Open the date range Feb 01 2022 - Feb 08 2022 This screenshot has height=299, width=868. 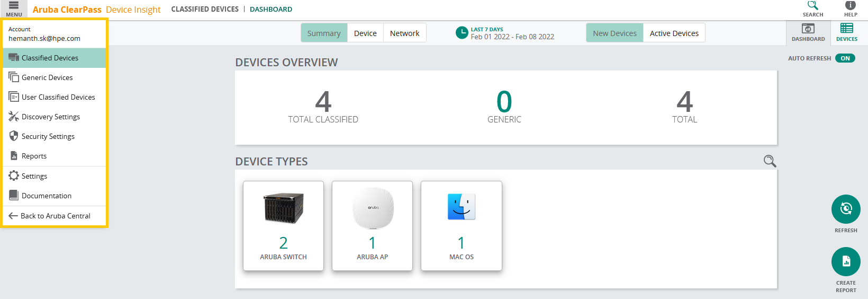pos(512,37)
